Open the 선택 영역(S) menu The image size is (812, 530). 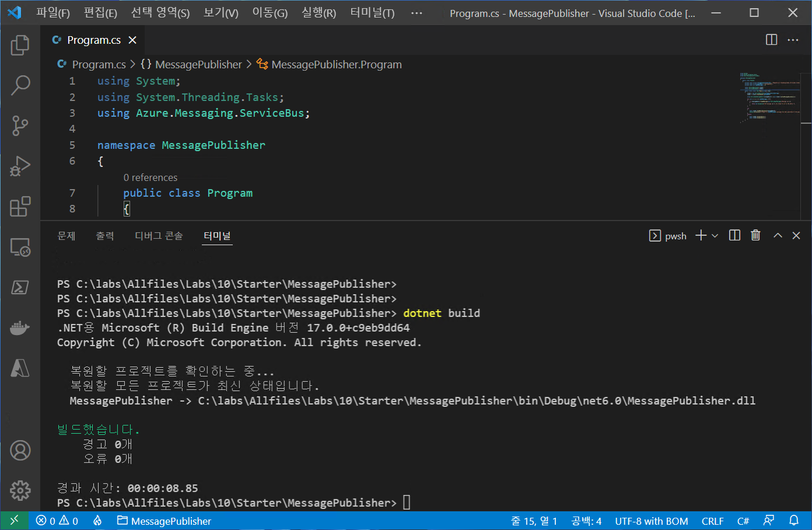coord(160,13)
